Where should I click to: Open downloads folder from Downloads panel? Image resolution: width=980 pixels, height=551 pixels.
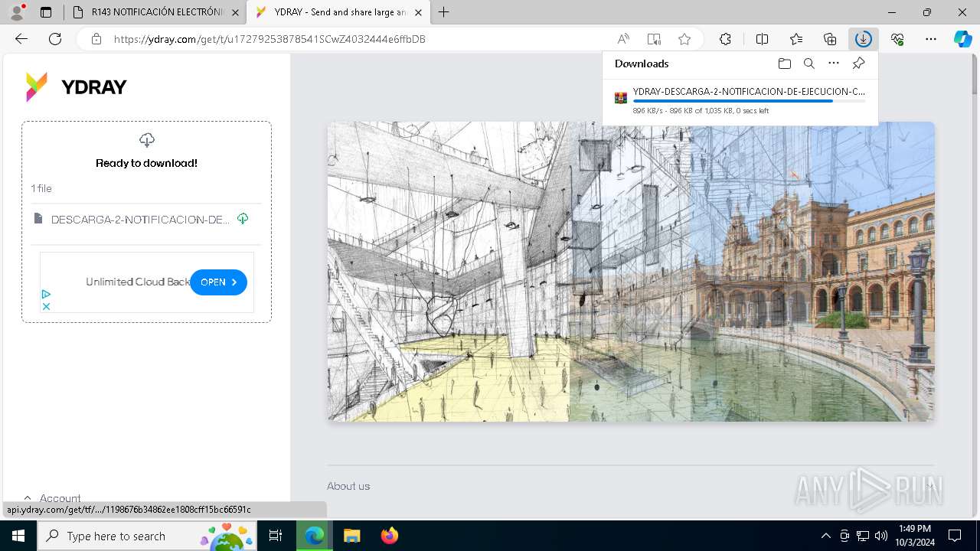784,64
